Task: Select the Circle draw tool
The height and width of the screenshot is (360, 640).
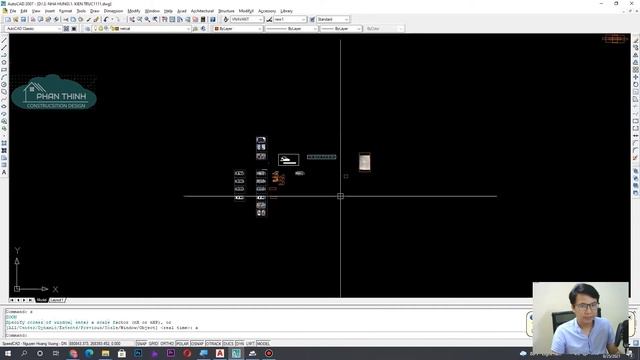Action: point(4,84)
